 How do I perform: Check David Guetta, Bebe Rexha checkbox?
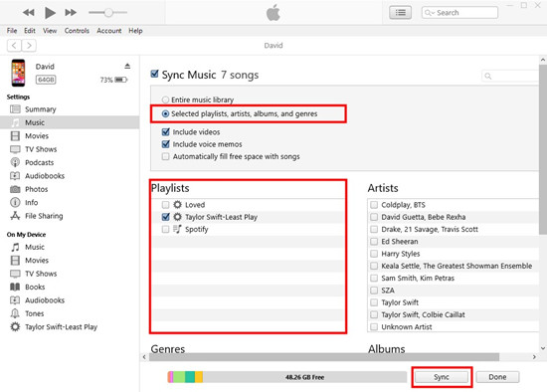[x=374, y=217]
